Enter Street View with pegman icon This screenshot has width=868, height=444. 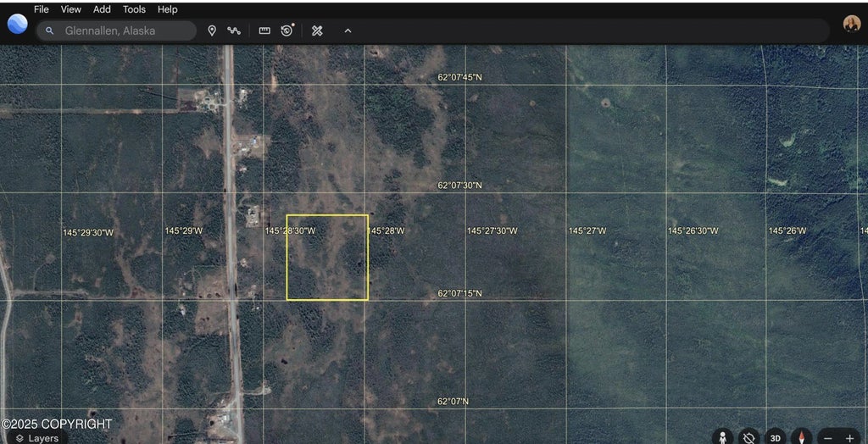pyautogui.click(x=722, y=437)
